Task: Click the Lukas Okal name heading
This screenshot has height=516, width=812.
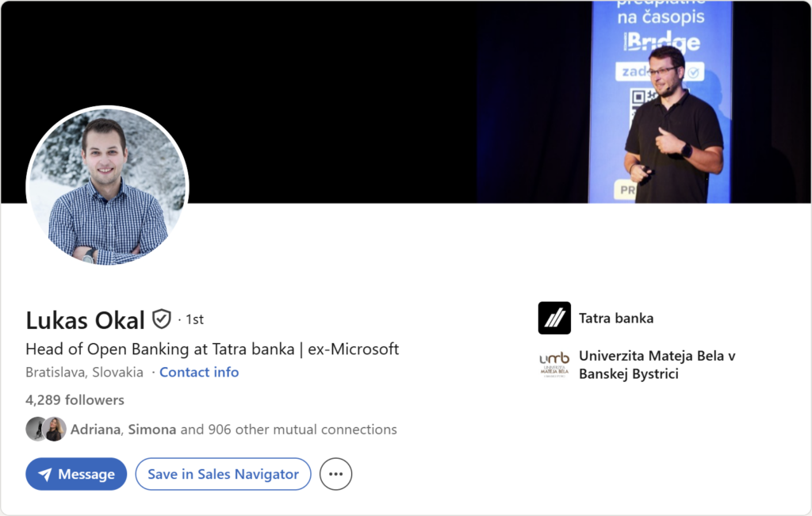Action: [x=85, y=320]
